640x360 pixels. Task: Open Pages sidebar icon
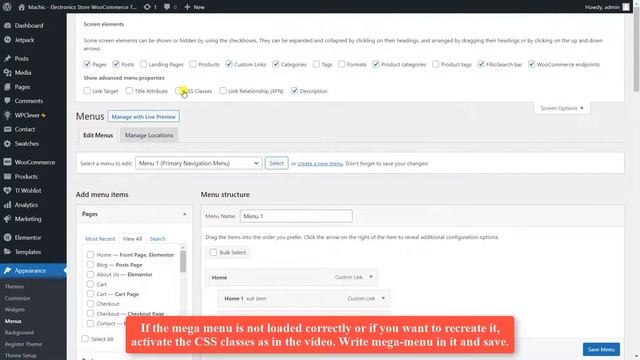point(7,87)
